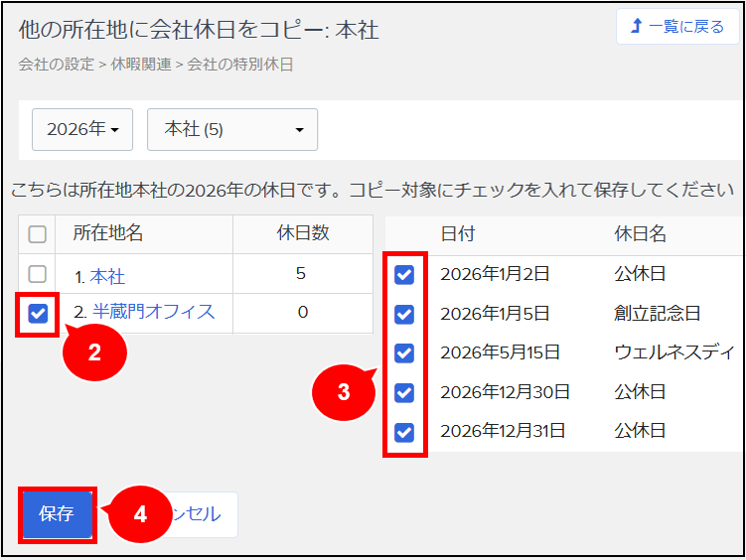Click the red step 4 marker
Screen dimensions: 746x560
[139, 514]
